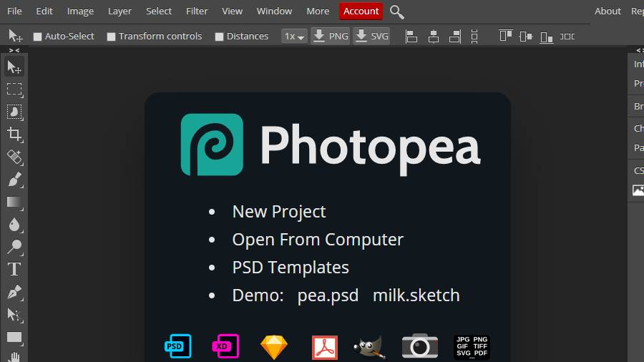
Task: Open the CSS panel tab on right
Action: coord(639,170)
